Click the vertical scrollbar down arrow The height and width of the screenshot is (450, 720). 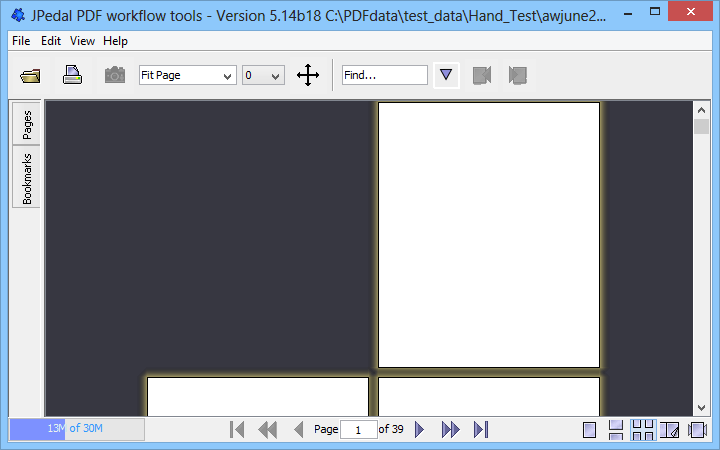click(702, 407)
